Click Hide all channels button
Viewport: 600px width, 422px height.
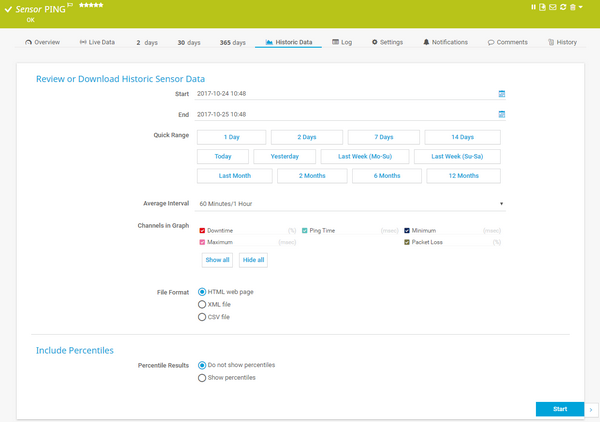click(x=253, y=260)
